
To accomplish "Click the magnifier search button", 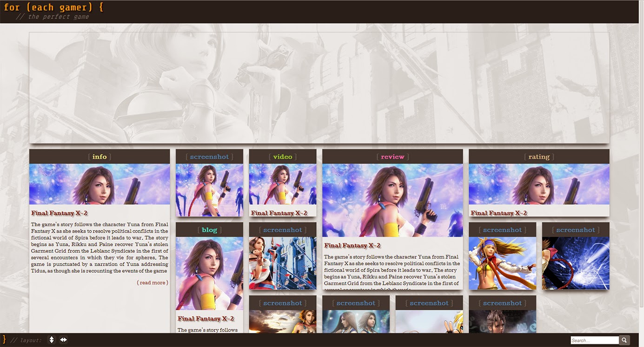I will point(624,340).
